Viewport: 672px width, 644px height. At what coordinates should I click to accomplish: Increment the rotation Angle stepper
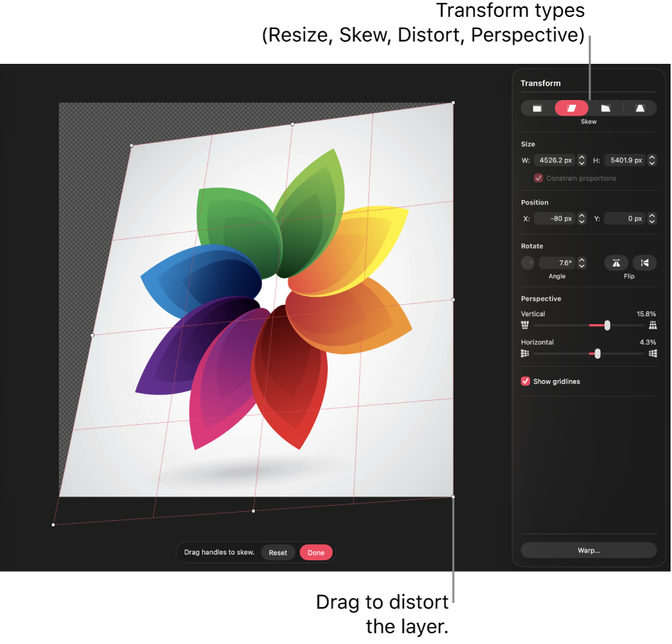click(581, 260)
